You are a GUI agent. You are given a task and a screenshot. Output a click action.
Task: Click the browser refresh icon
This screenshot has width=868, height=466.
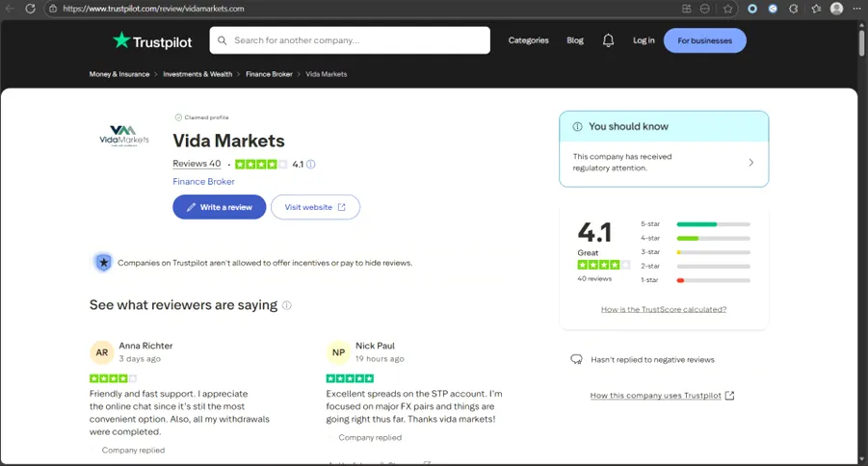point(30,9)
